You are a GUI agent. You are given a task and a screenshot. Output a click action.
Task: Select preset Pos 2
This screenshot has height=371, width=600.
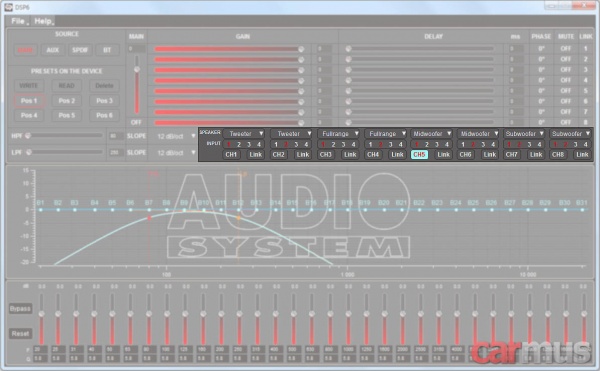point(67,101)
